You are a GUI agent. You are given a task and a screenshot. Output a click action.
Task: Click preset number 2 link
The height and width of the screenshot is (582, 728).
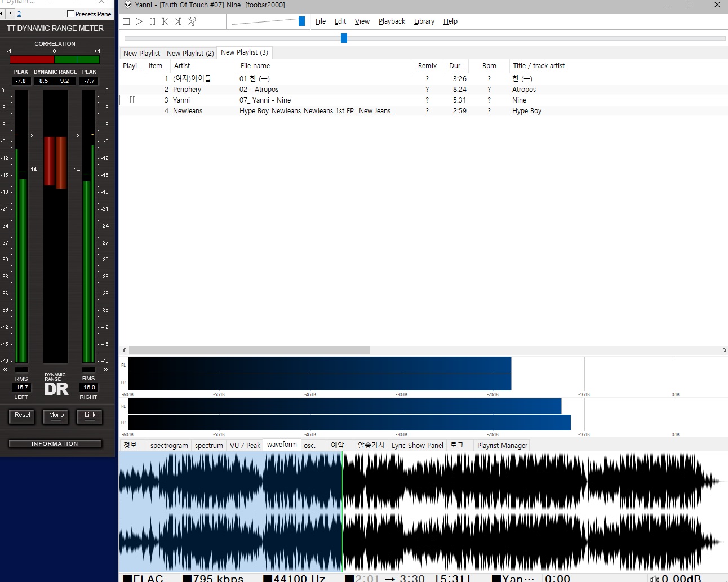pyautogui.click(x=19, y=14)
